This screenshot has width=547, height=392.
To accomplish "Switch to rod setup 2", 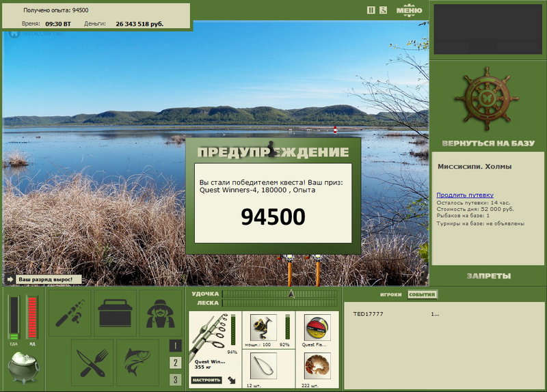I will 176,363.
